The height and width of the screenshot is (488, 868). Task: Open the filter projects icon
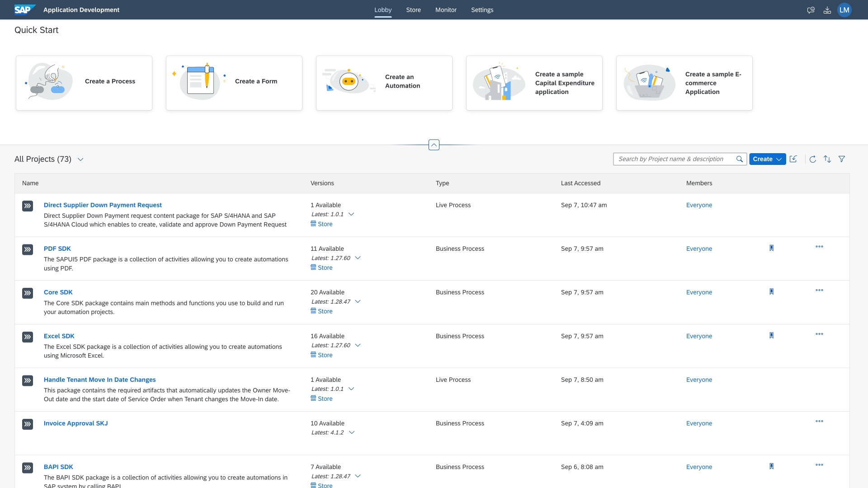tap(842, 159)
